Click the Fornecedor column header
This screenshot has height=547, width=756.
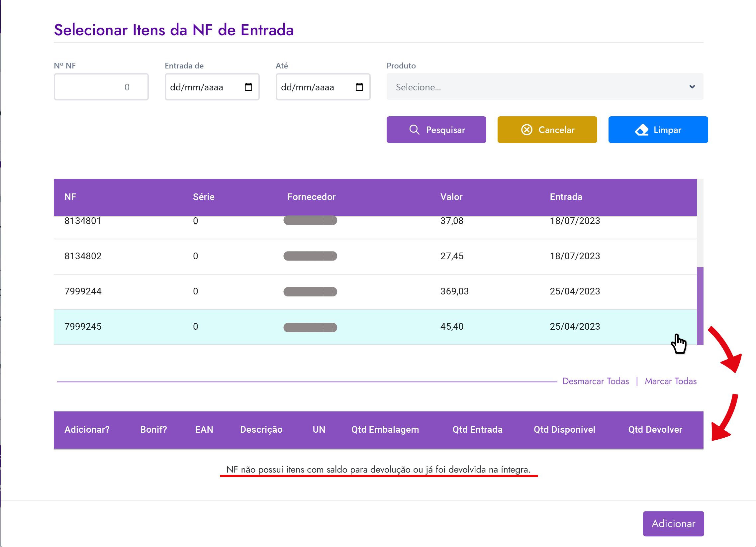pyautogui.click(x=311, y=197)
